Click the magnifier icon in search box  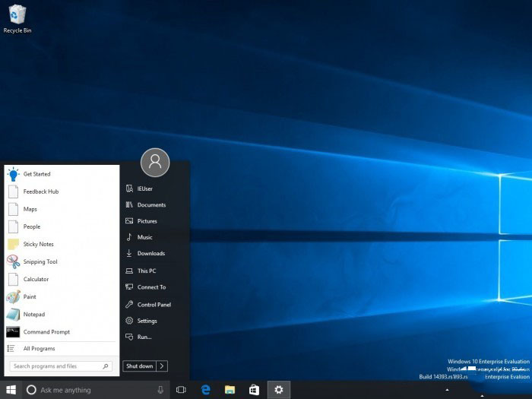106,366
